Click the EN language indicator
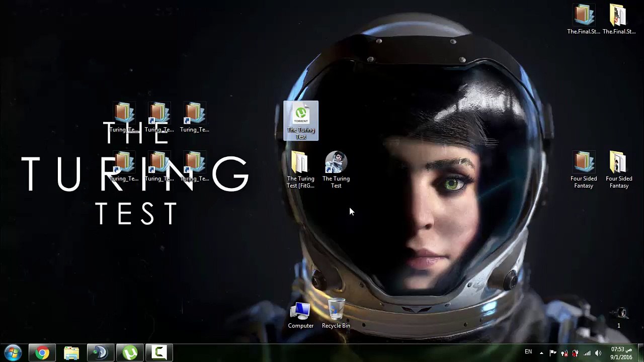The image size is (644, 362). (x=528, y=352)
